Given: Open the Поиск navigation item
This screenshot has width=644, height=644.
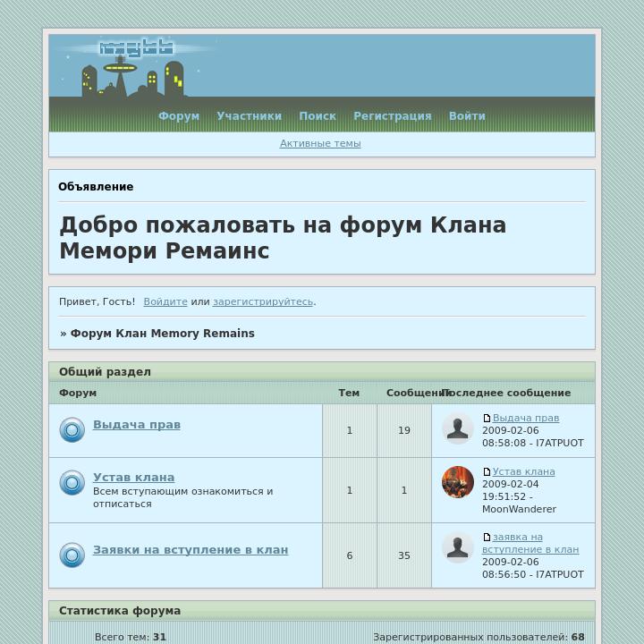Looking at the screenshot, I should tap(318, 115).
